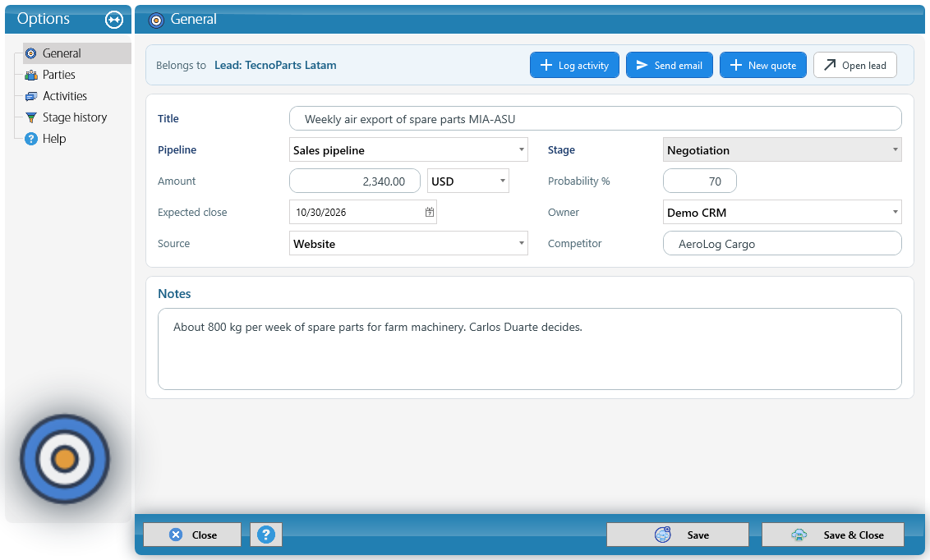Click the Save button
This screenshot has width=930, height=560.
(677, 535)
